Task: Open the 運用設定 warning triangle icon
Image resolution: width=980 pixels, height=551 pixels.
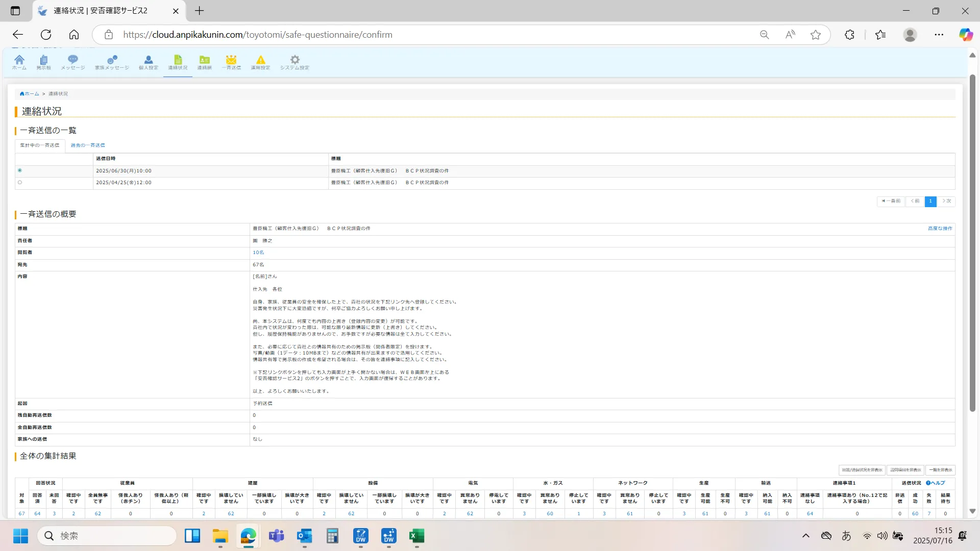Action: [x=260, y=62]
